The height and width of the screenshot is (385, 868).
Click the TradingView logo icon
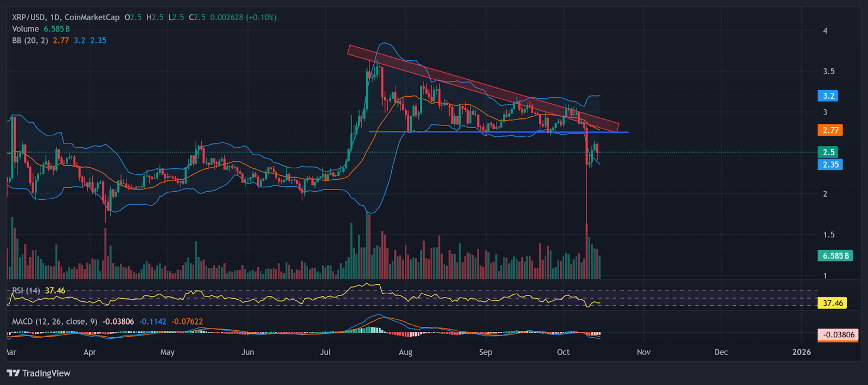click(x=13, y=373)
